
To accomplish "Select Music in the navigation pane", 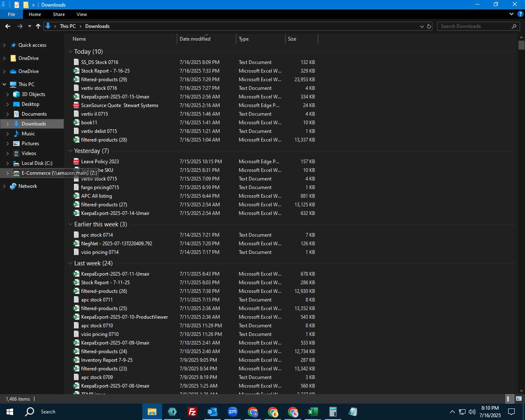I will 28,134.
